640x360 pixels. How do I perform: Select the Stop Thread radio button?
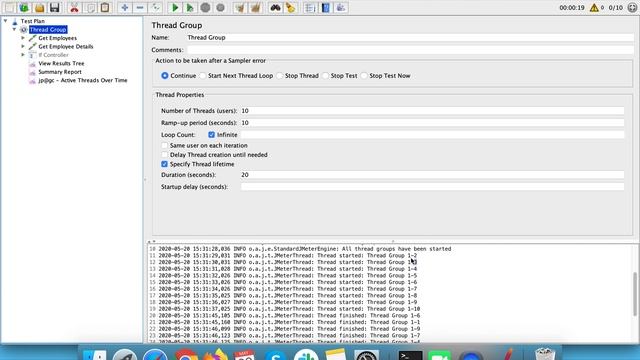click(x=280, y=76)
